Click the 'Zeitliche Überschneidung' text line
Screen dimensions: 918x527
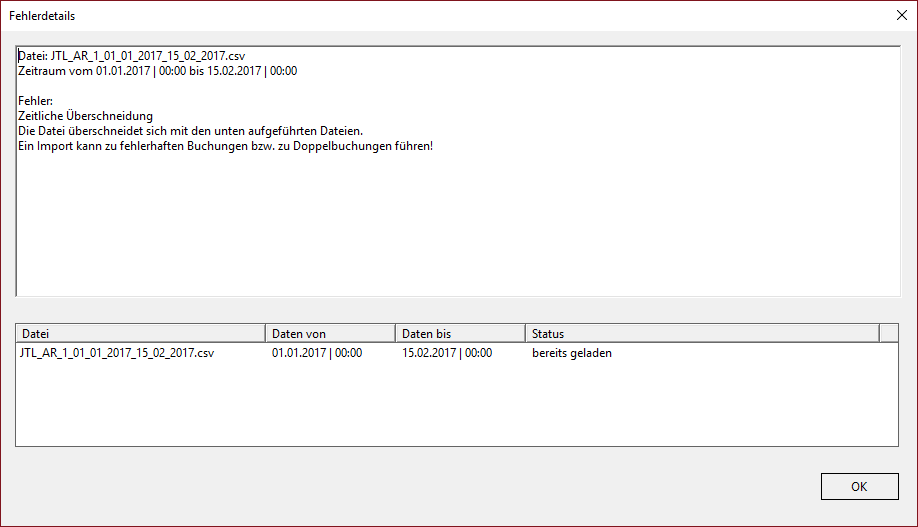point(85,117)
